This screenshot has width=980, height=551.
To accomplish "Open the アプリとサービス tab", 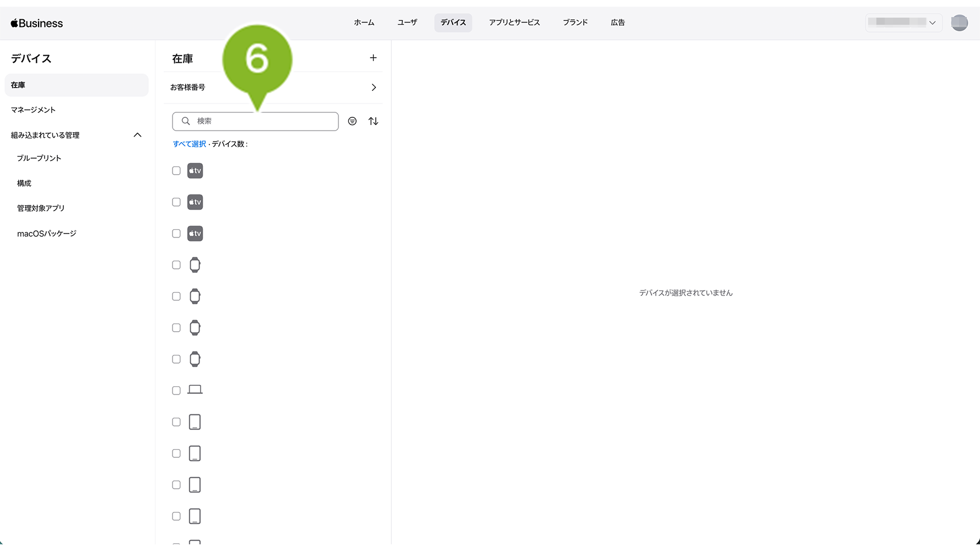I will (514, 23).
